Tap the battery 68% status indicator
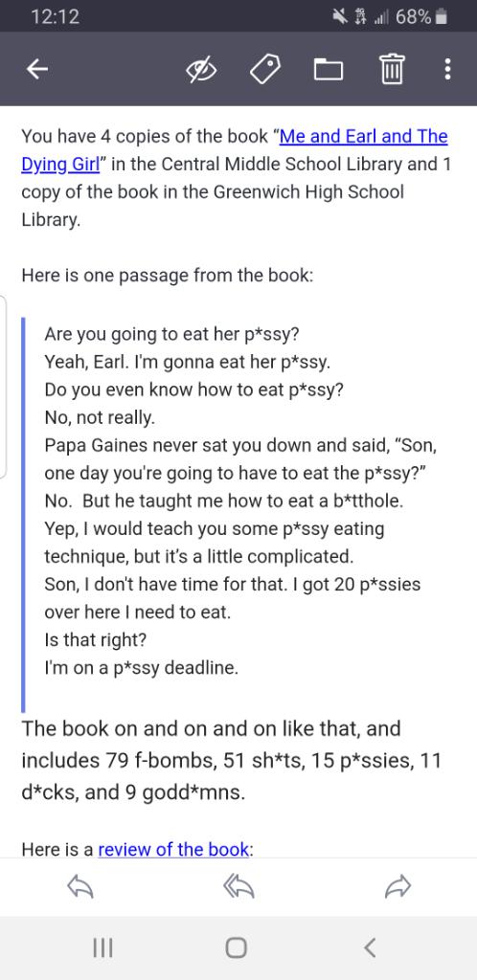The height and width of the screenshot is (980, 477). [420, 17]
